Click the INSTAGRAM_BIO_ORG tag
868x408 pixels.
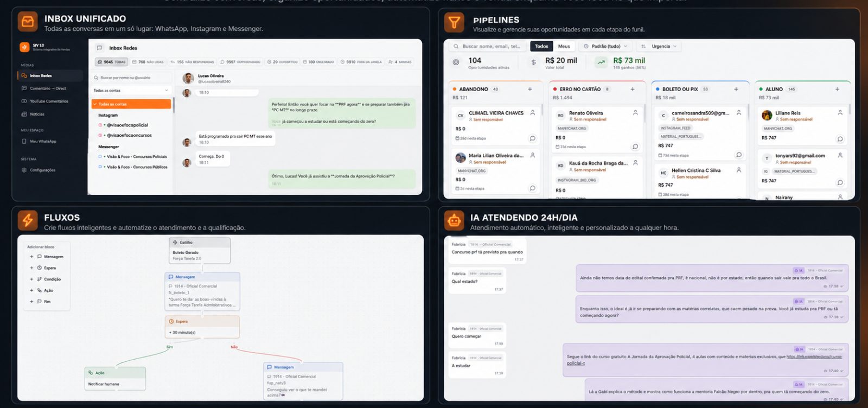click(x=577, y=180)
